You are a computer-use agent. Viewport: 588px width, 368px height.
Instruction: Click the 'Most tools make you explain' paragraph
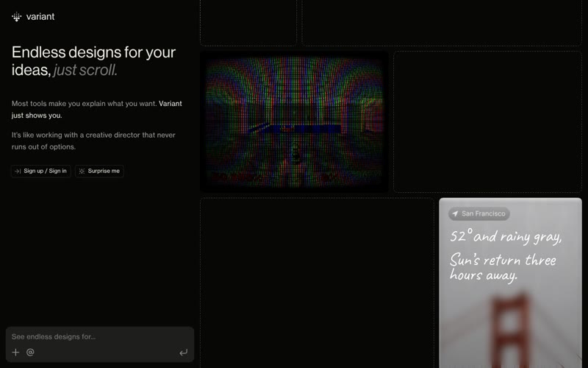[97, 109]
